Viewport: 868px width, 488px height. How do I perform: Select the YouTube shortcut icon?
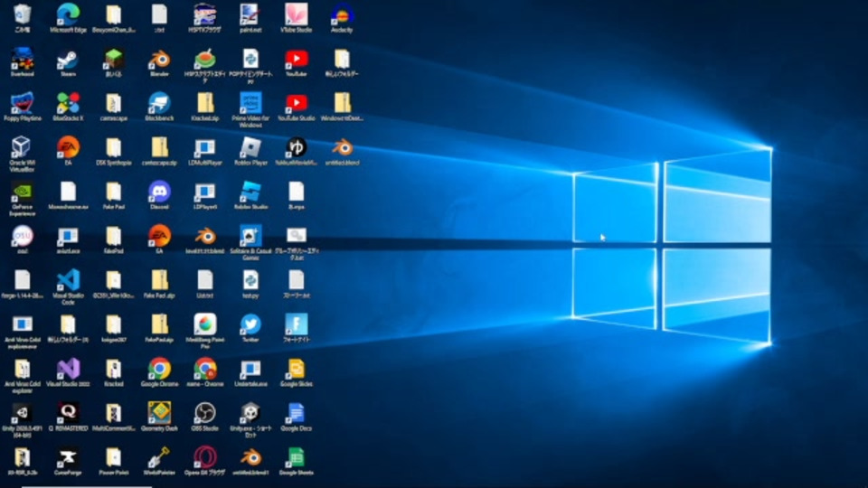(x=297, y=60)
